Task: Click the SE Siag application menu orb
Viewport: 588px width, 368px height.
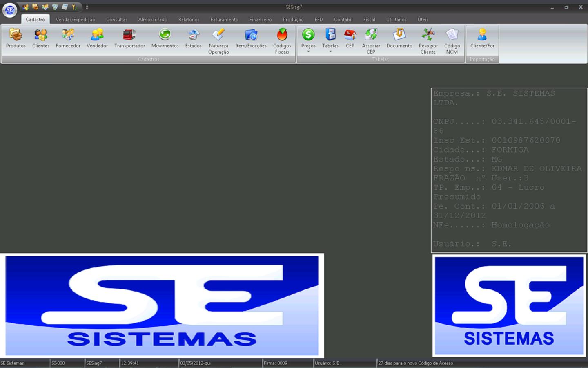Action: 10,10
